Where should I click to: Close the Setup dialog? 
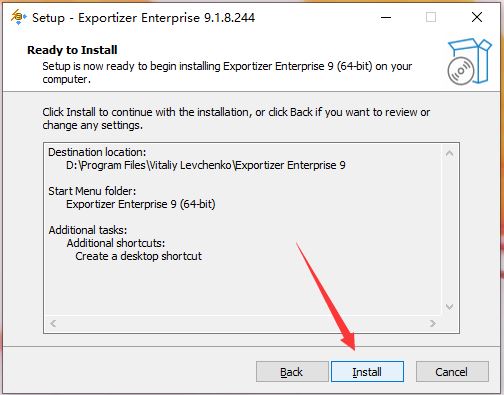tap(477, 17)
